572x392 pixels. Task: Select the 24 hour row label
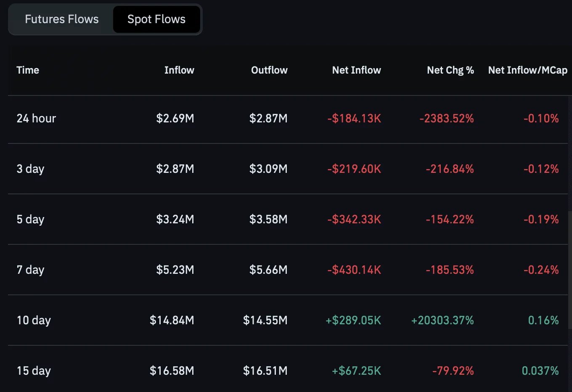[36, 119]
